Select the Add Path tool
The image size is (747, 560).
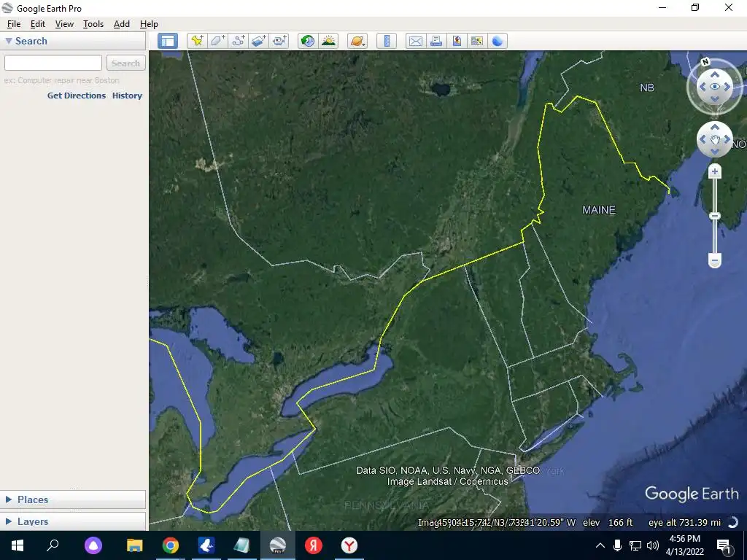[239, 41]
